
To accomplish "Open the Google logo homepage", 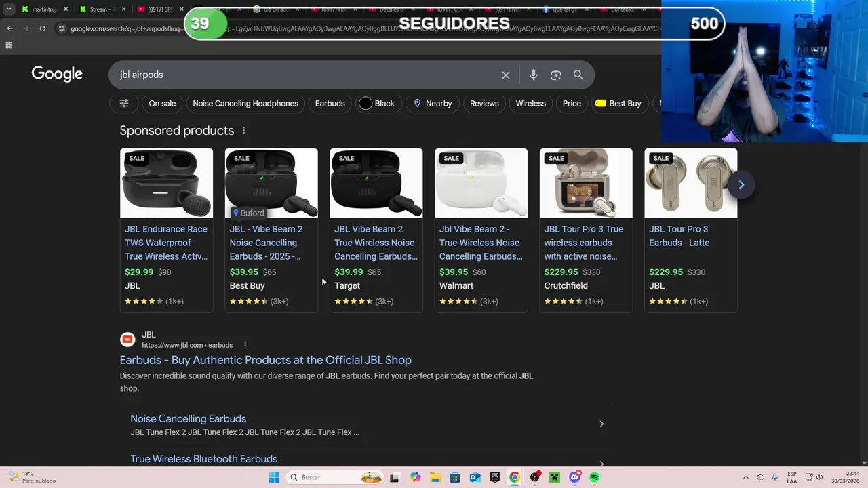I will coord(57,75).
